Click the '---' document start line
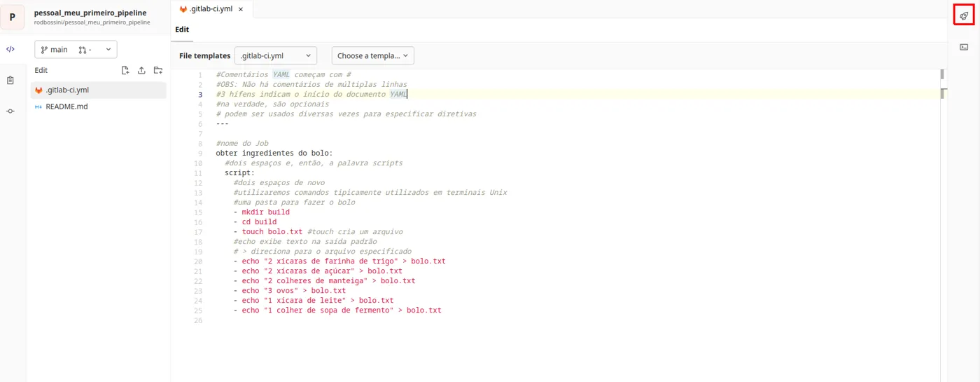 (x=223, y=123)
